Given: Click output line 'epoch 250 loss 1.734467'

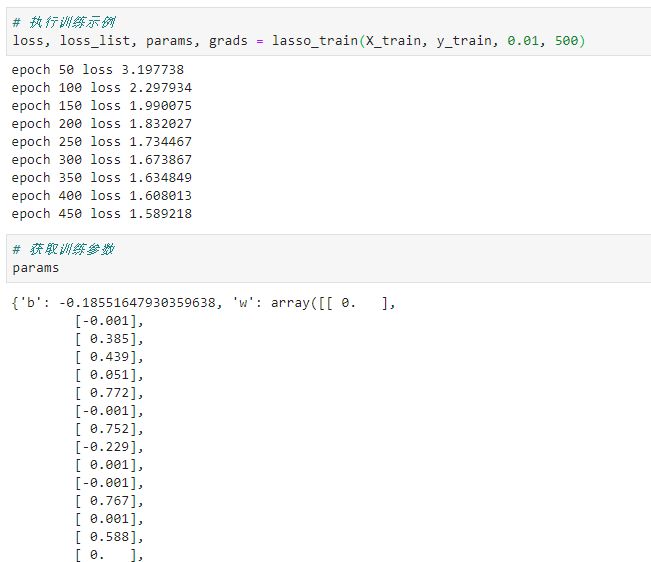Looking at the screenshot, I should tap(102, 142).
